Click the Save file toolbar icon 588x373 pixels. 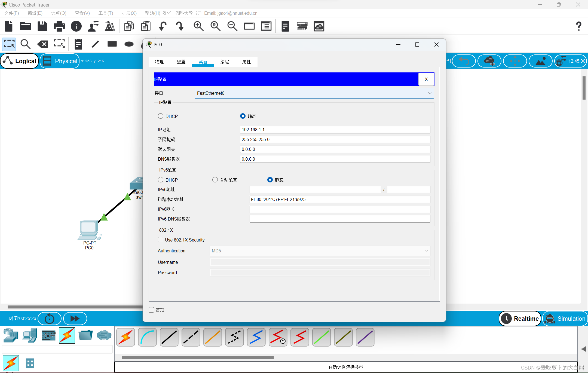[42, 26]
